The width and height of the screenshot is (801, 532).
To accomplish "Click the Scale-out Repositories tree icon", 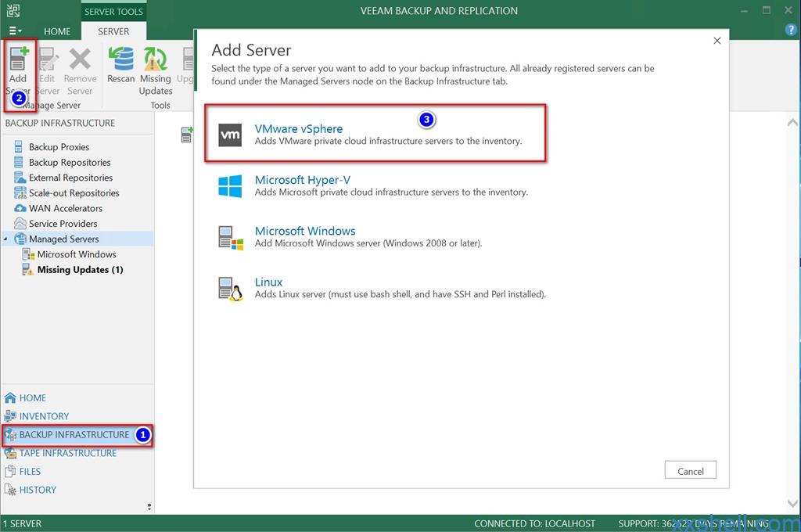I will click(x=20, y=192).
